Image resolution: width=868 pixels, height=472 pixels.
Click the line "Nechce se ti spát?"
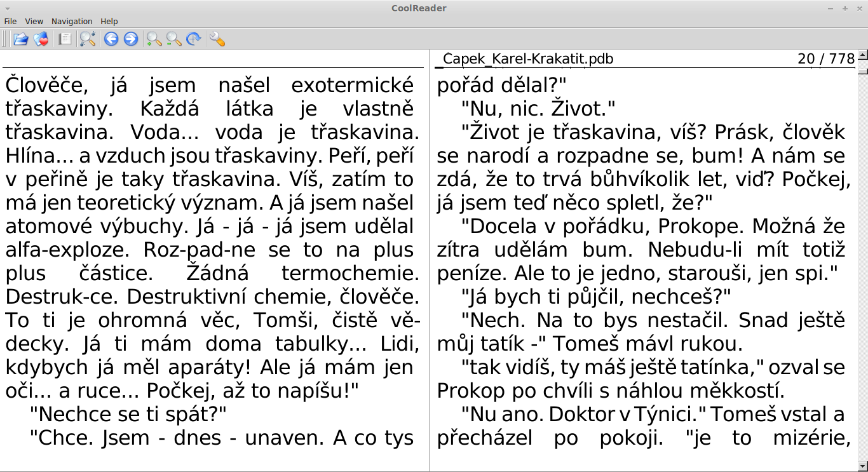click(x=128, y=415)
